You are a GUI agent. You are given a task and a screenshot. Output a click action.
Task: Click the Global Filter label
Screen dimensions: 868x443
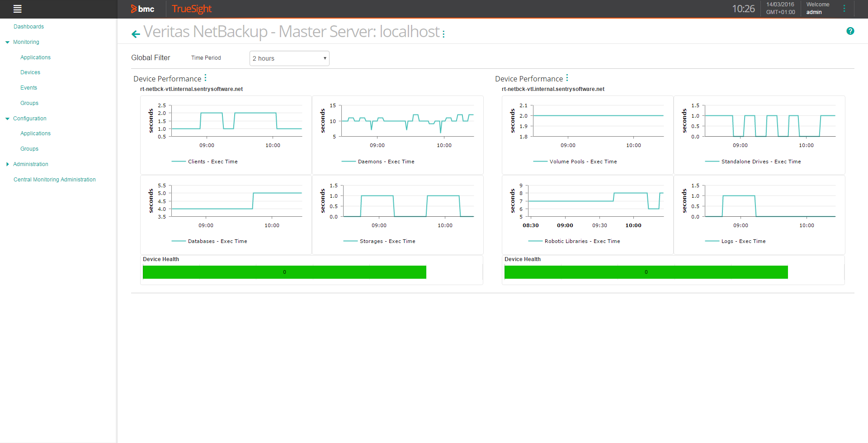(x=151, y=58)
